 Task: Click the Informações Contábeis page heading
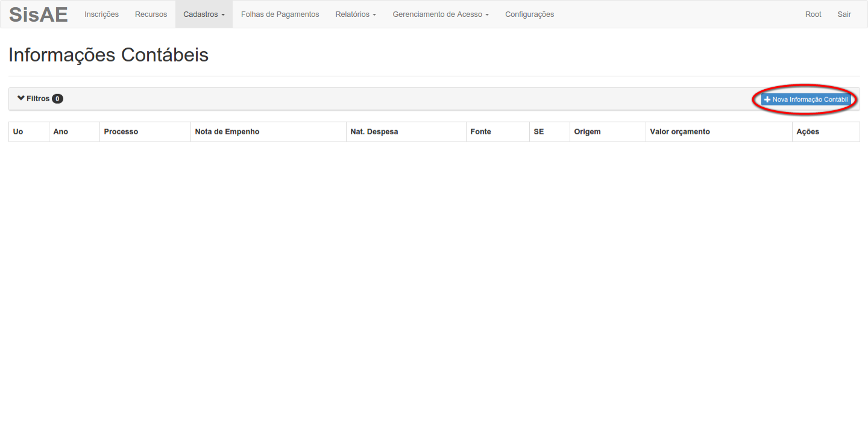[x=108, y=55]
